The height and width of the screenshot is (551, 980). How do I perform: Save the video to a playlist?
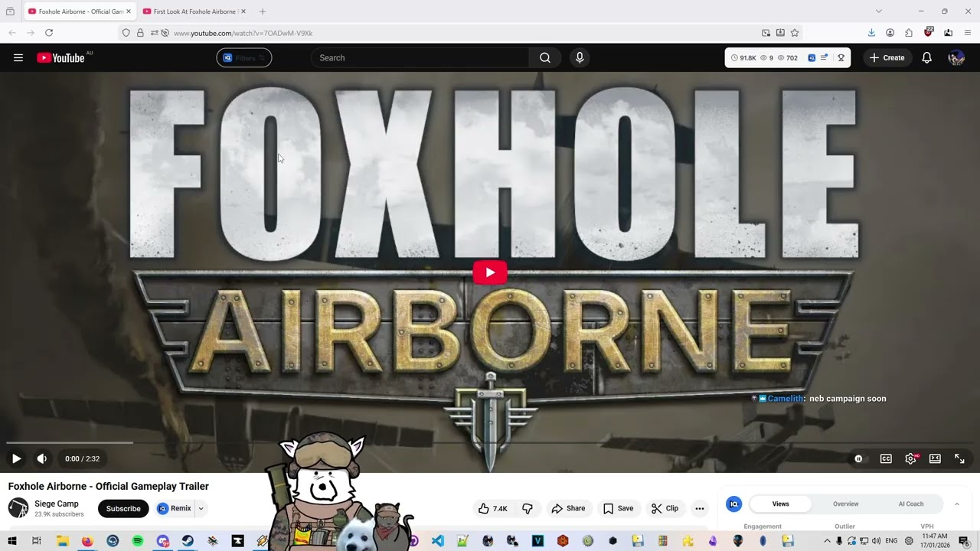point(618,508)
